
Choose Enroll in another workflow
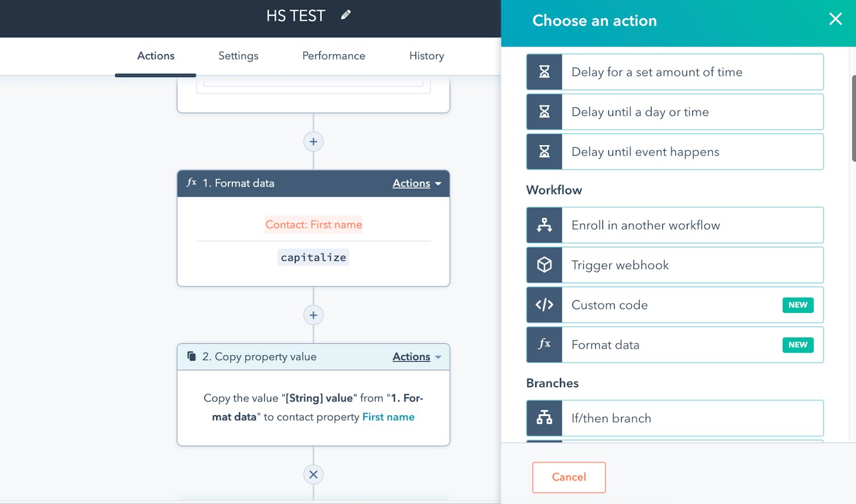point(675,225)
